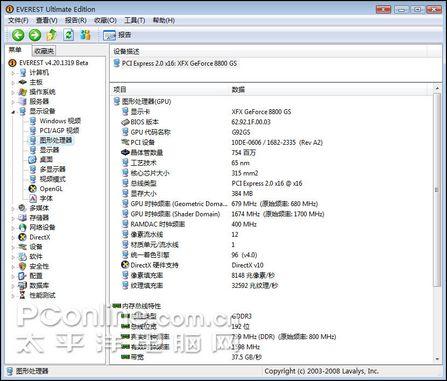Click the green Back arrow button
Screen dimensions: 447x381
18,35
